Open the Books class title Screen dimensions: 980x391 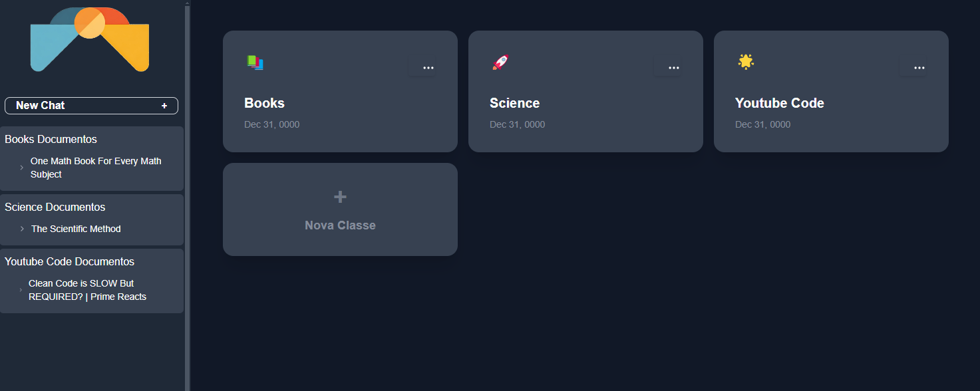click(x=265, y=103)
